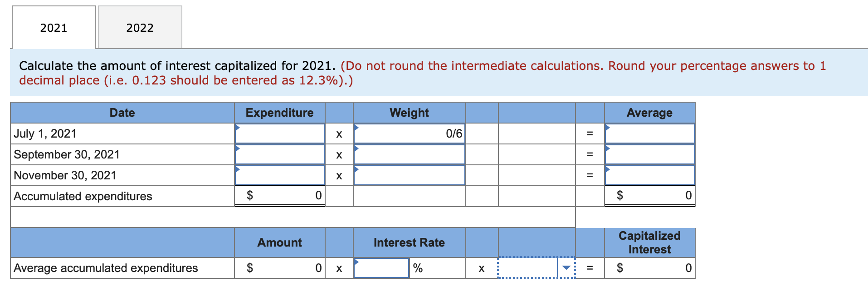Screen dimensions: 868x287
Task: Click the July 1, 2021 Expenditure input field
Action: click(x=279, y=134)
